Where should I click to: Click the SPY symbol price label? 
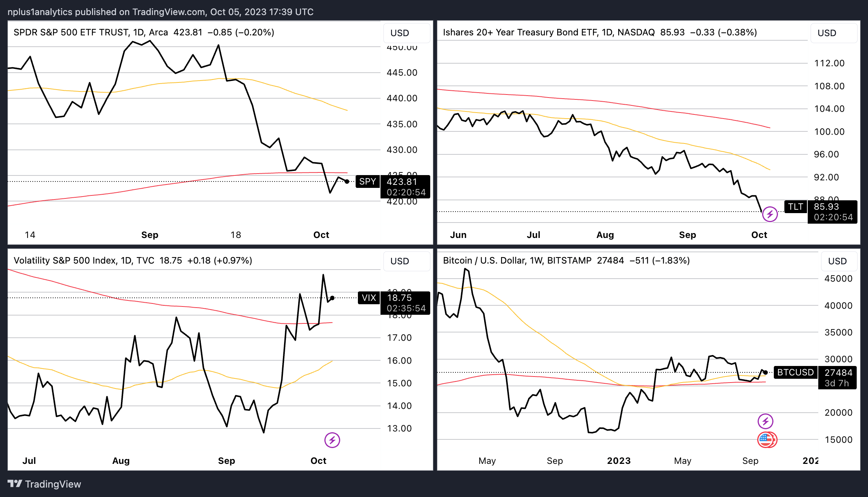367,181
